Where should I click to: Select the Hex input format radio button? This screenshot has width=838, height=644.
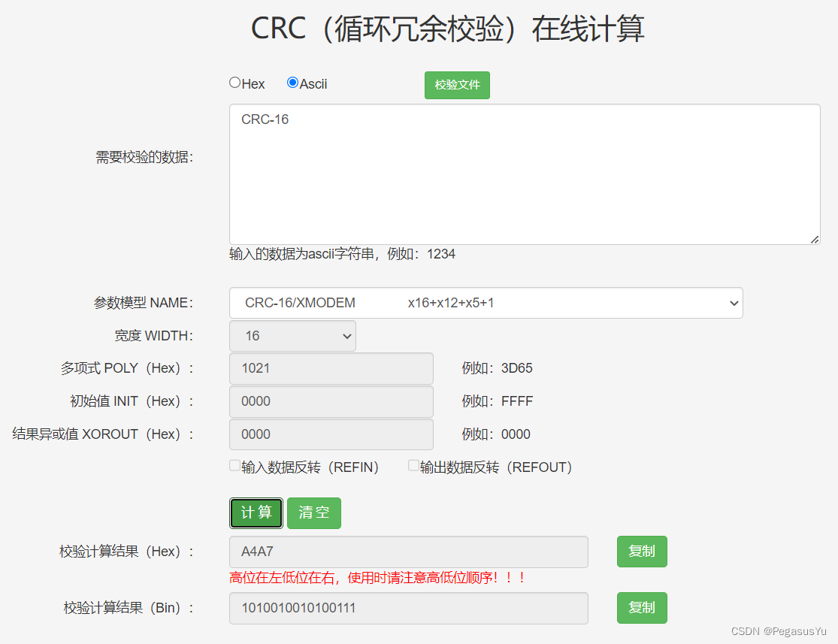tap(234, 82)
